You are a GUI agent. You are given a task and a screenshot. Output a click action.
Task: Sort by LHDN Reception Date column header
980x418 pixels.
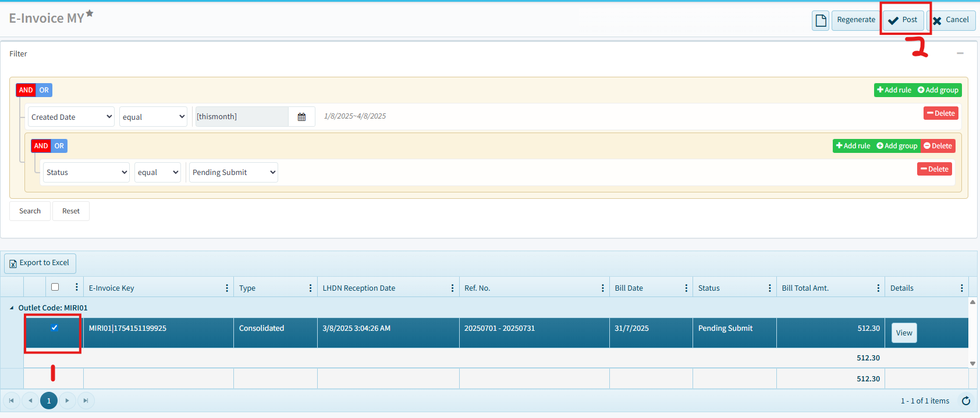pyautogui.click(x=359, y=288)
